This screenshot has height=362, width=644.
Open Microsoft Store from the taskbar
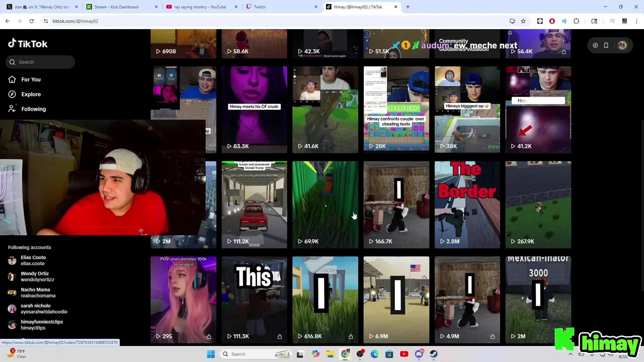pyautogui.click(x=389, y=354)
